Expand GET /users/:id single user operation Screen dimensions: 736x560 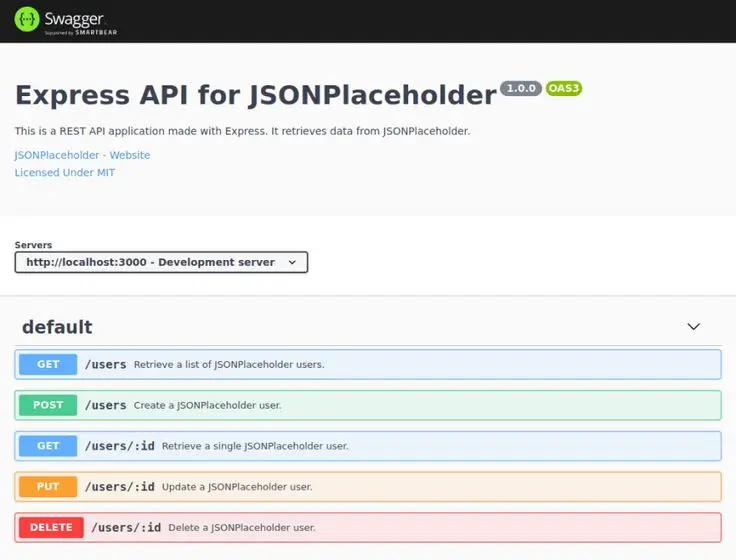click(x=368, y=446)
